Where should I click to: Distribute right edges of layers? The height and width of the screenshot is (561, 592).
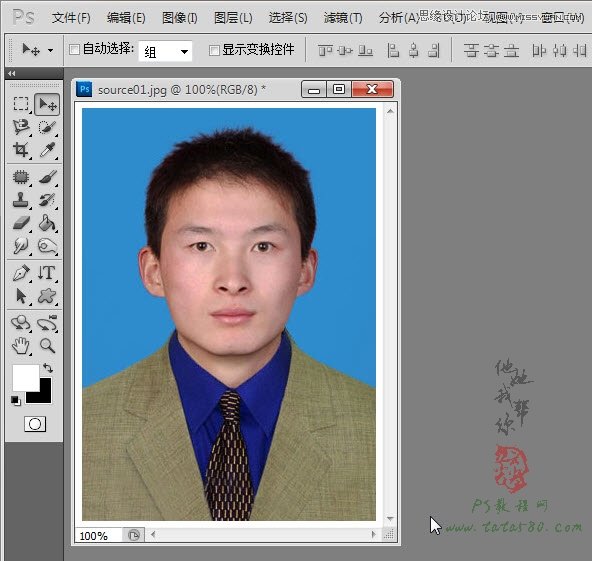580,50
